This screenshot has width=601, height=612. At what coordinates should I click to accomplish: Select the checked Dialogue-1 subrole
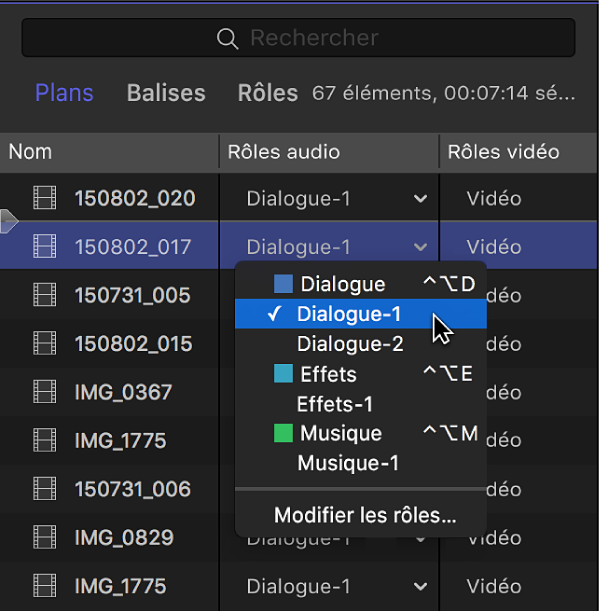pyautogui.click(x=349, y=314)
